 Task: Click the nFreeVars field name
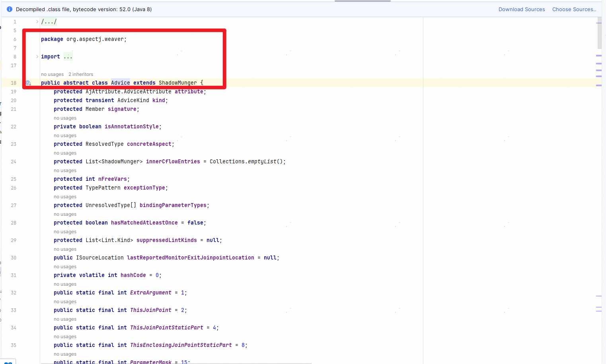pos(113,179)
